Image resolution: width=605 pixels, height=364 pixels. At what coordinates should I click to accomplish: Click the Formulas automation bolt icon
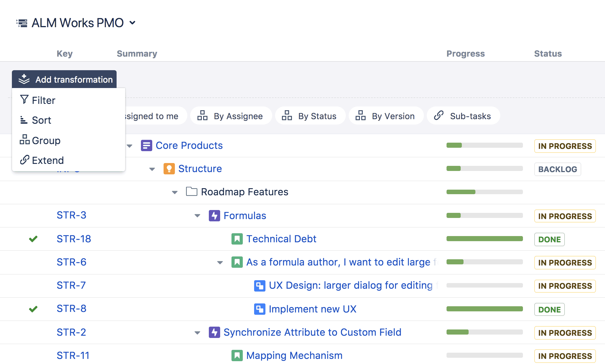pos(214,216)
